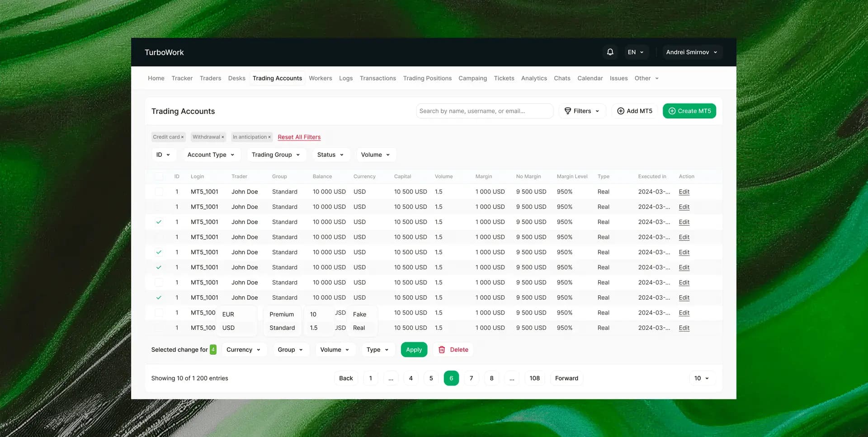Image resolution: width=868 pixels, height=437 pixels.
Task: Click the Add MT5 button
Action: point(635,111)
